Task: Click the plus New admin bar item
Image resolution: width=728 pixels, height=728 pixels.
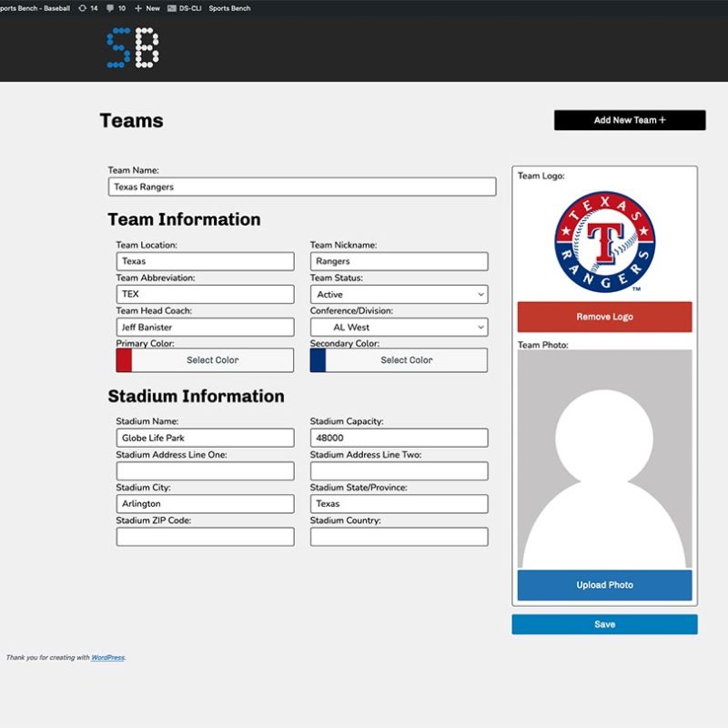Action: (x=147, y=8)
